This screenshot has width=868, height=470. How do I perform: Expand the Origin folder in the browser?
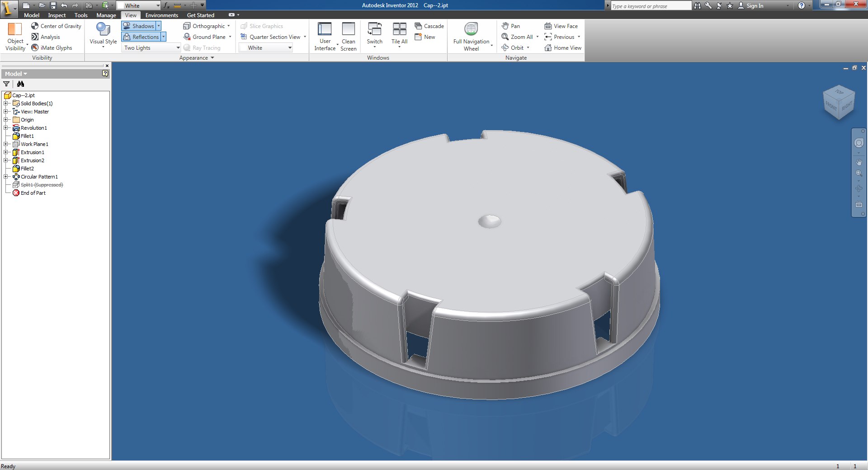point(6,120)
